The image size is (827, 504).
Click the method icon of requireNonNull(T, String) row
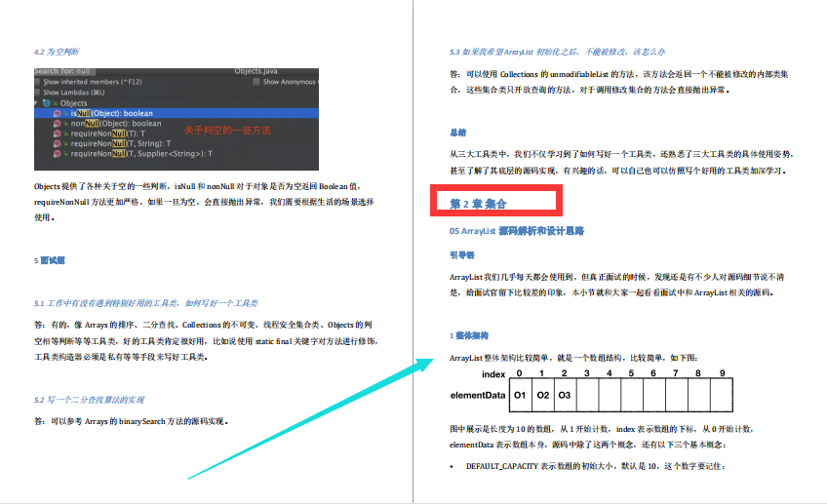57,143
